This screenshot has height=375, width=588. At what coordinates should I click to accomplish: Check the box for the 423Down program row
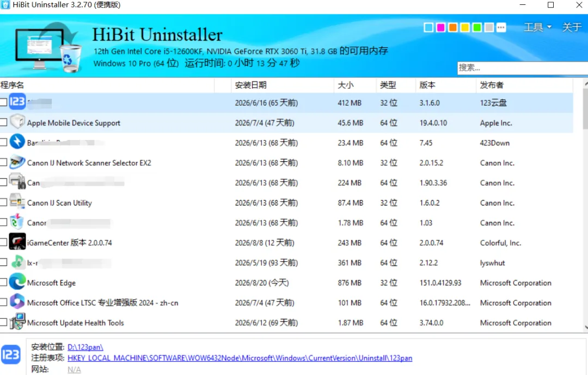tap(3, 142)
